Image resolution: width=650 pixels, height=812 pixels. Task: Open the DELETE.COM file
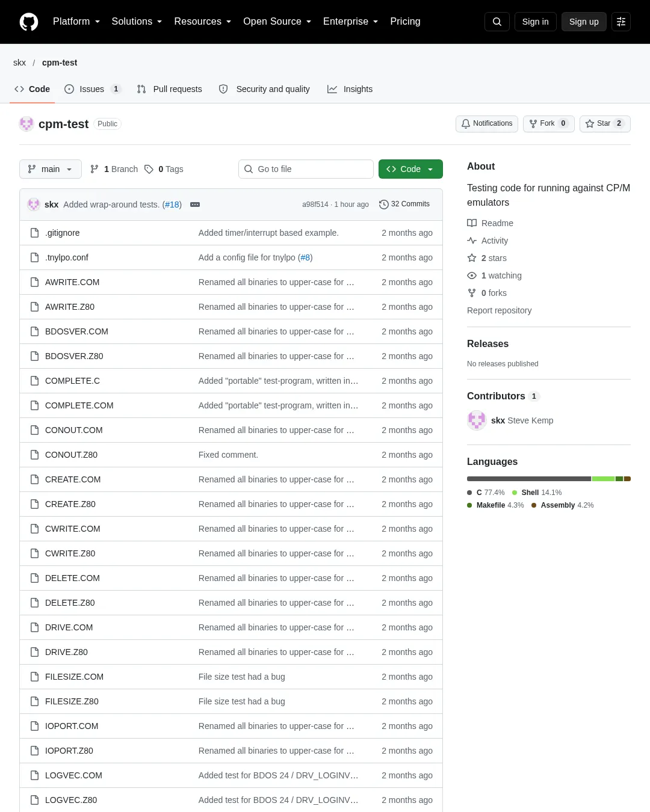point(72,578)
